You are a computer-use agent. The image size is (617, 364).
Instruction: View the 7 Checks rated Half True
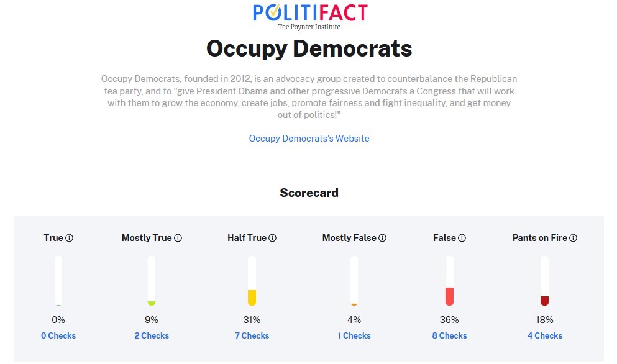[x=252, y=335]
